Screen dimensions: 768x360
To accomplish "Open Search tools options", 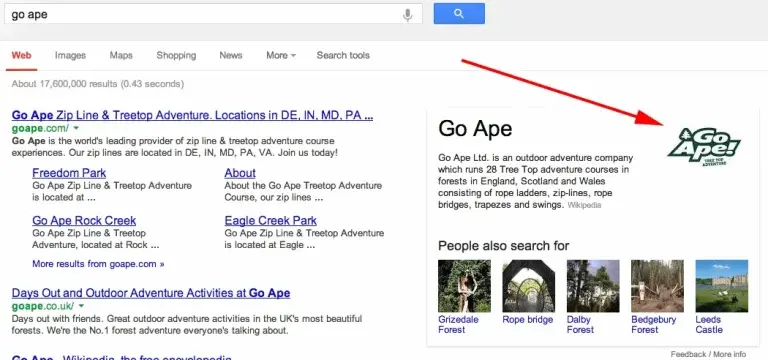I will click(x=343, y=55).
